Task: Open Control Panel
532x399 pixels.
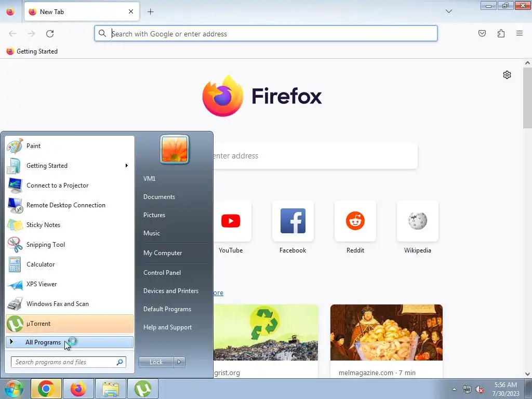Action: 162,273
